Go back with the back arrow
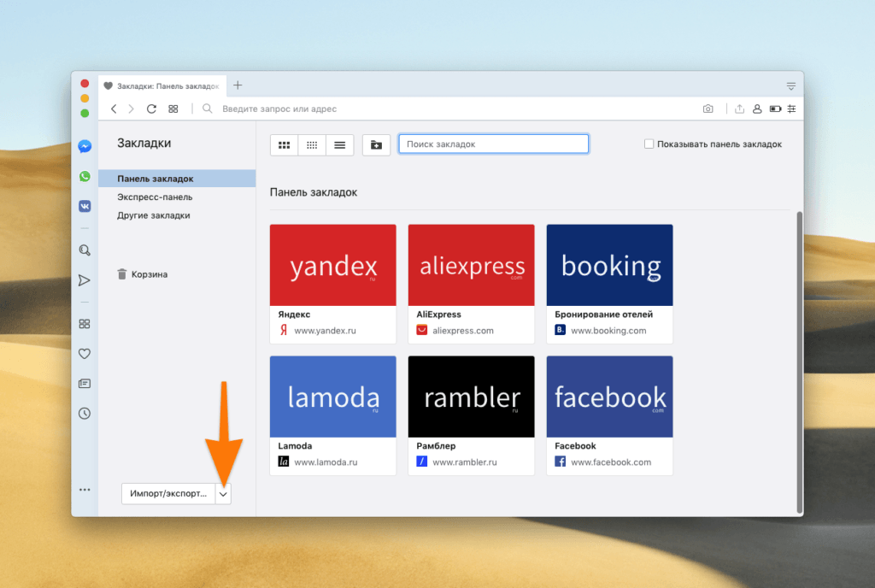This screenshot has height=588, width=875. [114, 109]
